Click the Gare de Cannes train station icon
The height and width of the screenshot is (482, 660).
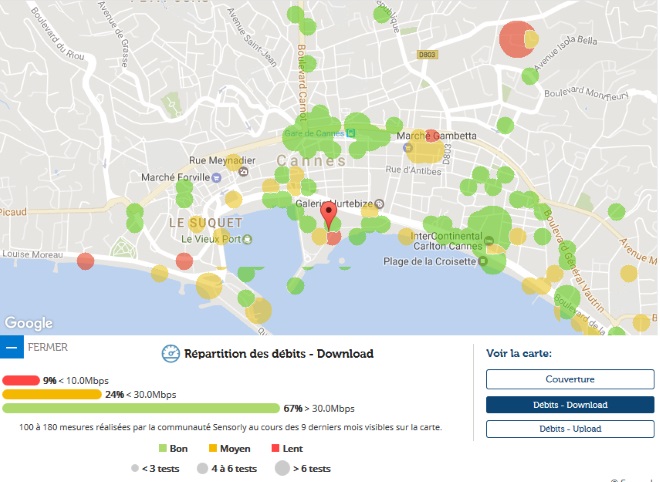click(x=350, y=133)
